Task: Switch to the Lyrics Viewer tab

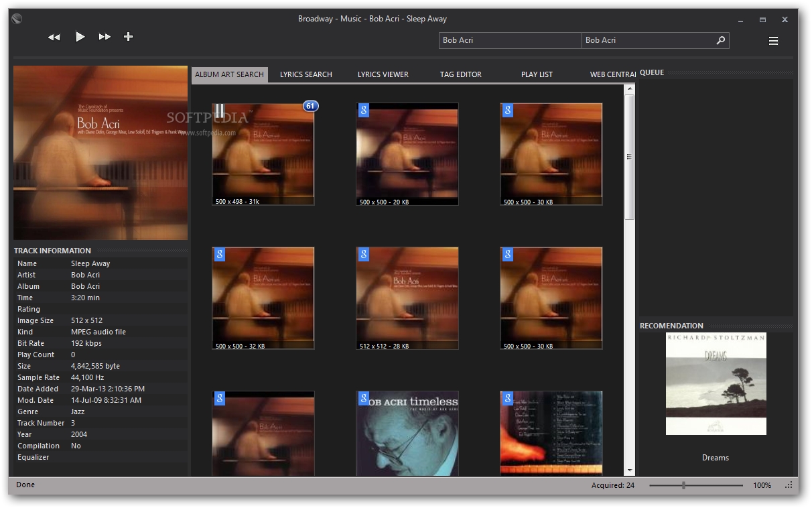Action: pyautogui.click(x=383, y=74)
